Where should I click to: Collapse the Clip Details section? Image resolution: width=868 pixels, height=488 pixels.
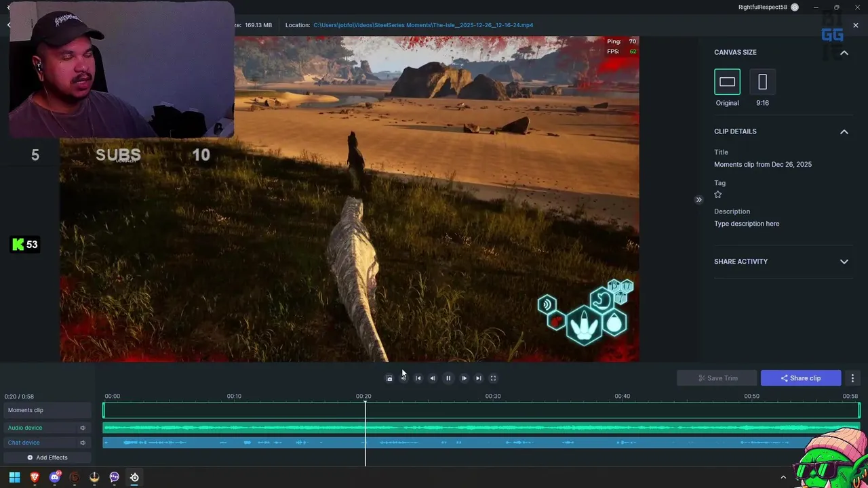(844, 131)
